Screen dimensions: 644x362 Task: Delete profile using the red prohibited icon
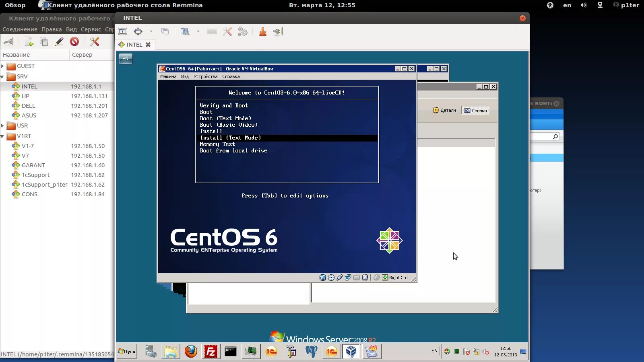[74, 41]
